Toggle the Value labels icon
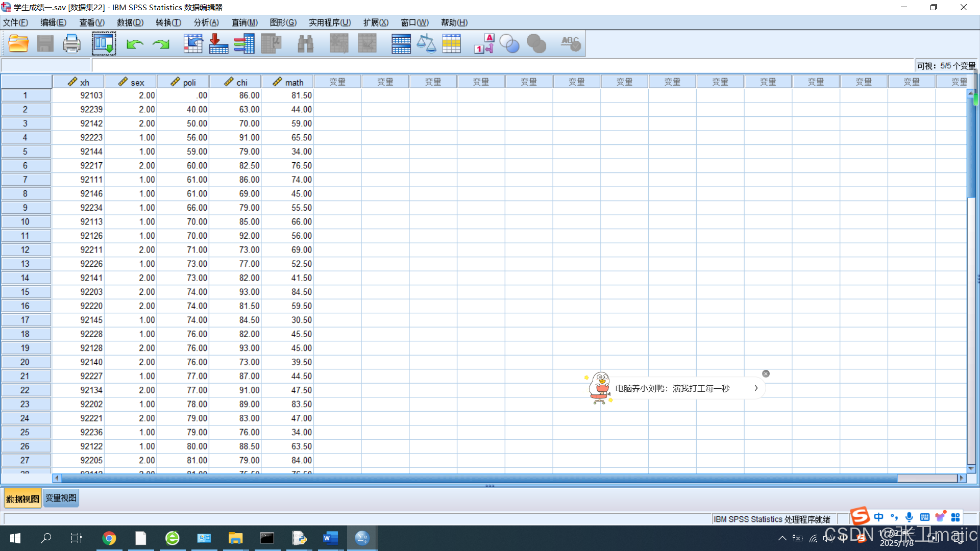Viewport: 980px width, 551px height. coord(483,44)
